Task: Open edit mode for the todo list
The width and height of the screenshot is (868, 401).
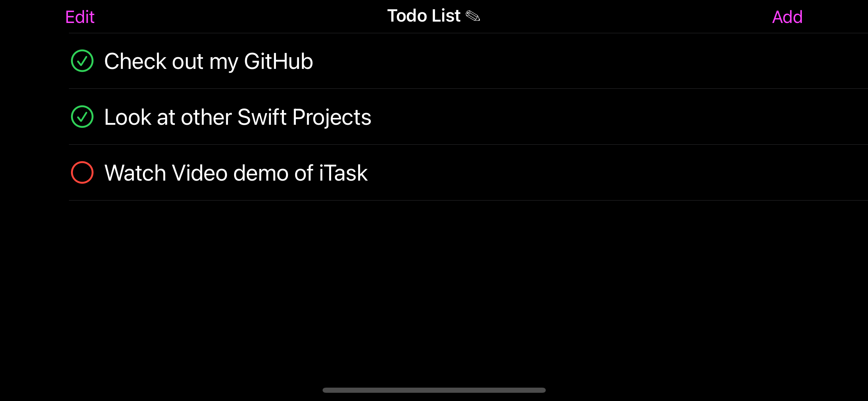Action: click(x=80, y=16)
